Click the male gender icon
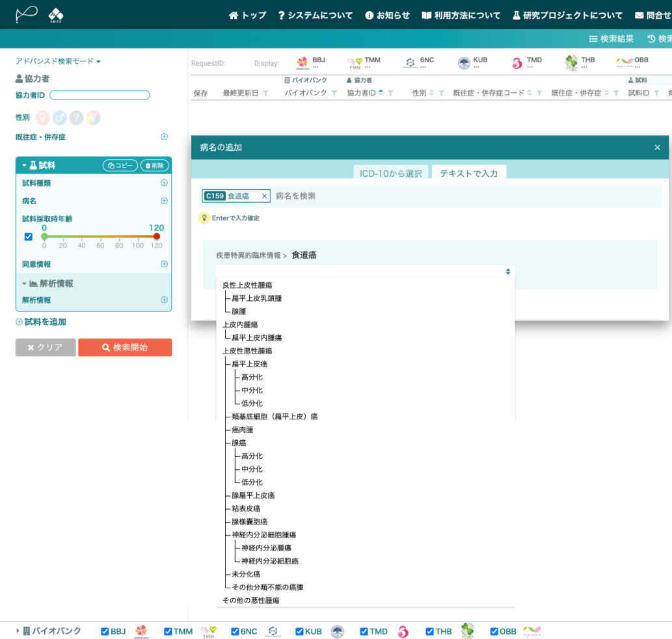The width and height of the screenshot is (672, 639). [60, 118]
